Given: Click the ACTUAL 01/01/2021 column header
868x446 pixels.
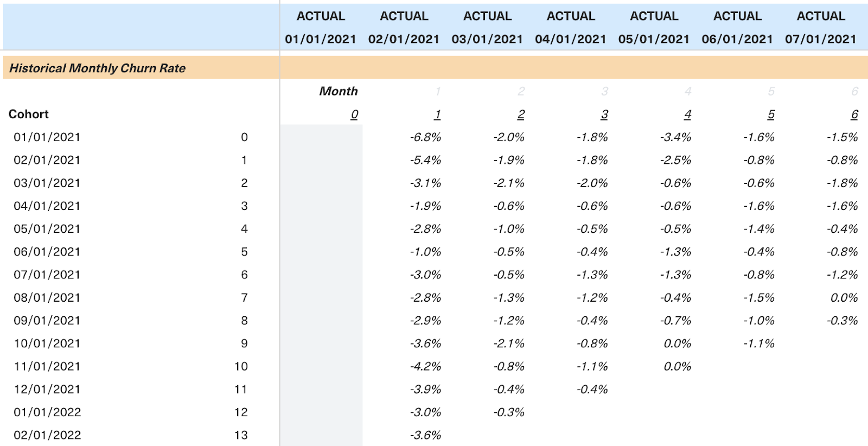Looking at the screenshot, I should 321,28.
